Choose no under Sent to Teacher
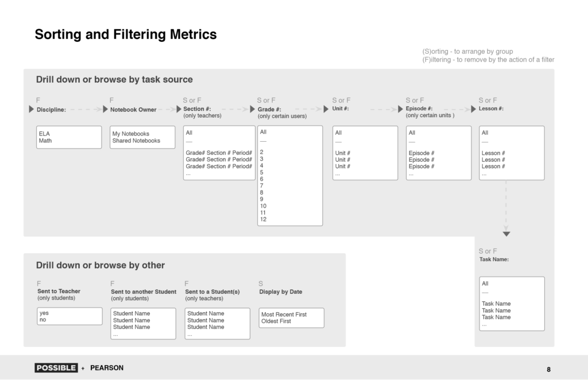The width and height of the screenshot is (588, 380). [x=42, y=320]
